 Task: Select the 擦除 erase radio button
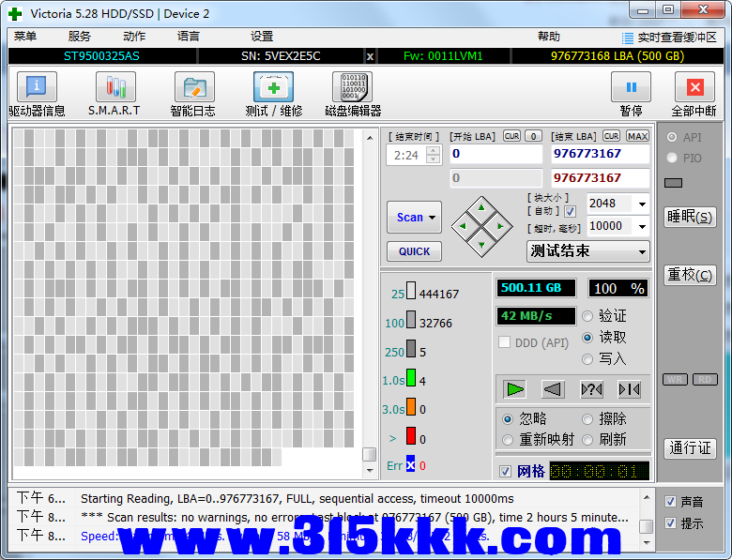587,419
